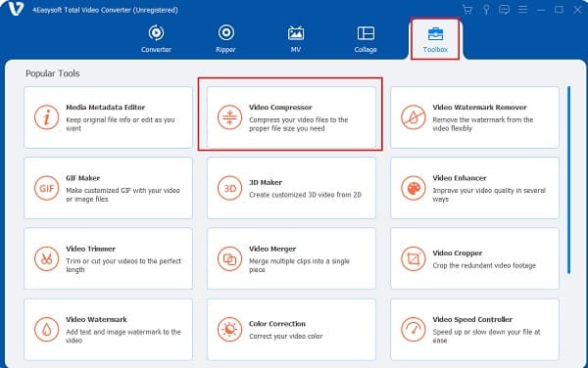The image size is (588, 368).
Task: Minimize the Total Video Converter window
Action: click(x=541, y=10)
